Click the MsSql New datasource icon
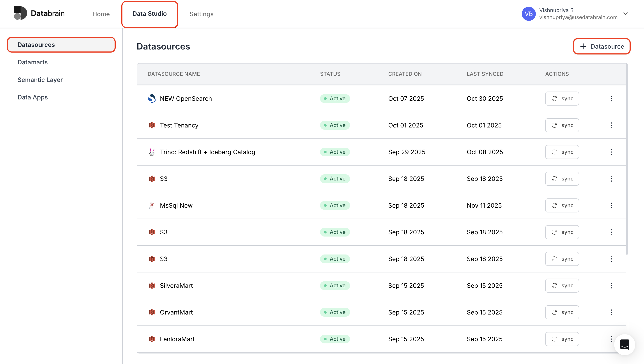The image size is (644, 364). coord(152,205)
